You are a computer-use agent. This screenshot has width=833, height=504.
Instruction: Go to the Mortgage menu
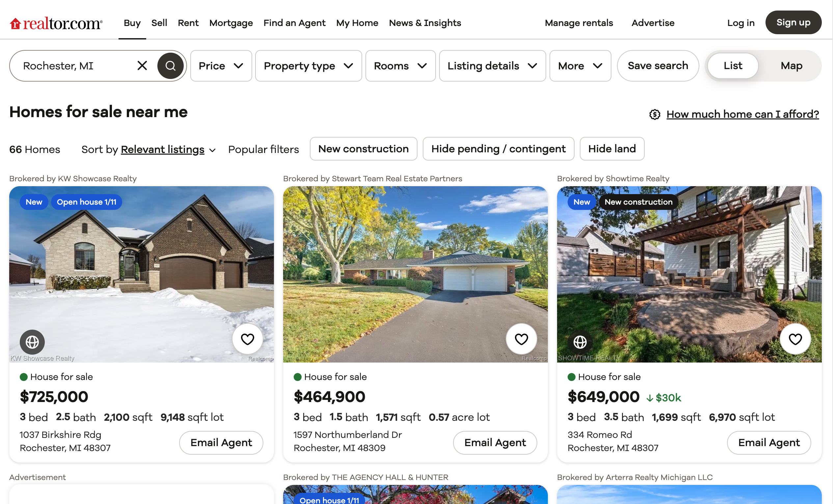coord(231,23)
